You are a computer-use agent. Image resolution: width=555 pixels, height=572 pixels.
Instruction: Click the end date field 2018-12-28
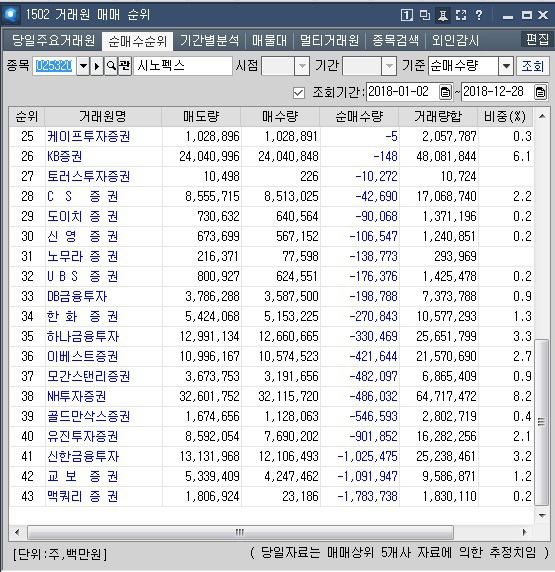click(x=498, y=92)
